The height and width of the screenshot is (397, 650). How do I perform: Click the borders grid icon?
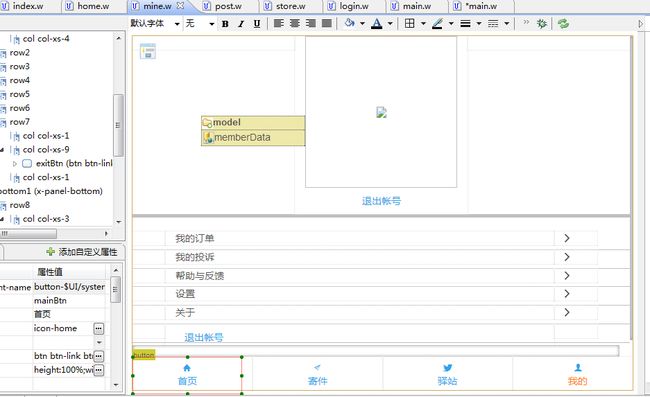409,23
